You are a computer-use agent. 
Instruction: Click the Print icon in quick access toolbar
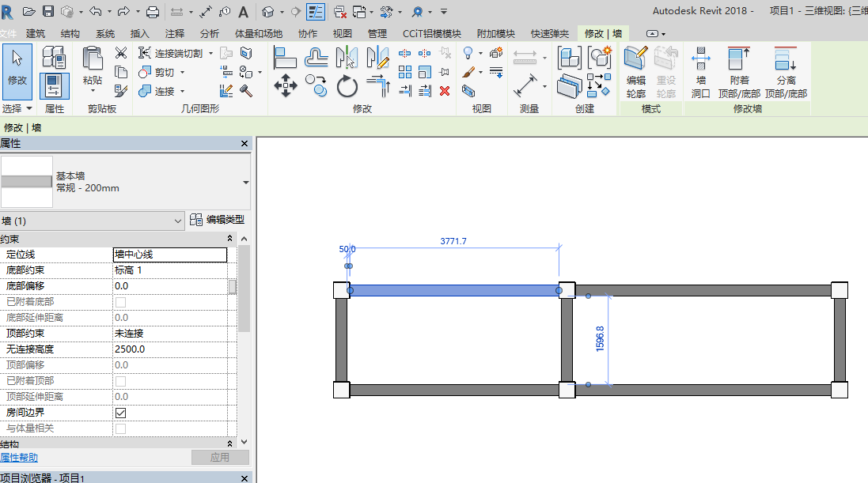[x=153, y=11]
